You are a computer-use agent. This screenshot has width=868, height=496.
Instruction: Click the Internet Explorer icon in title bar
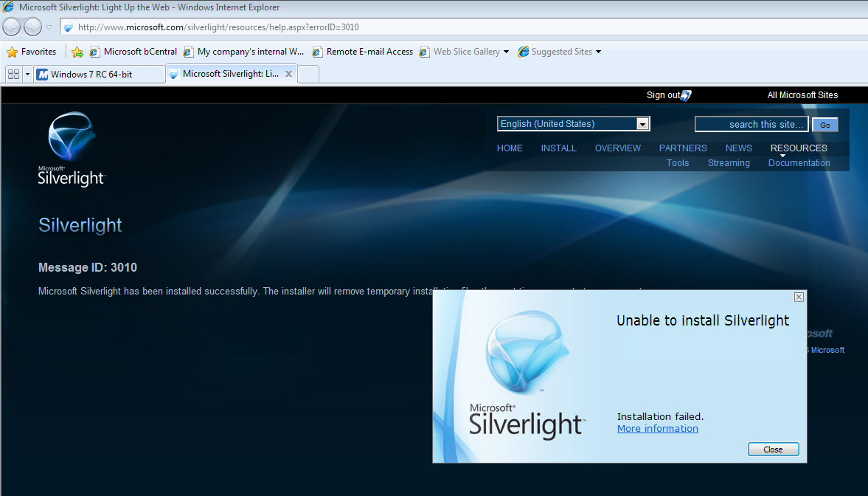pyautogui.click(x=8, y=7)
